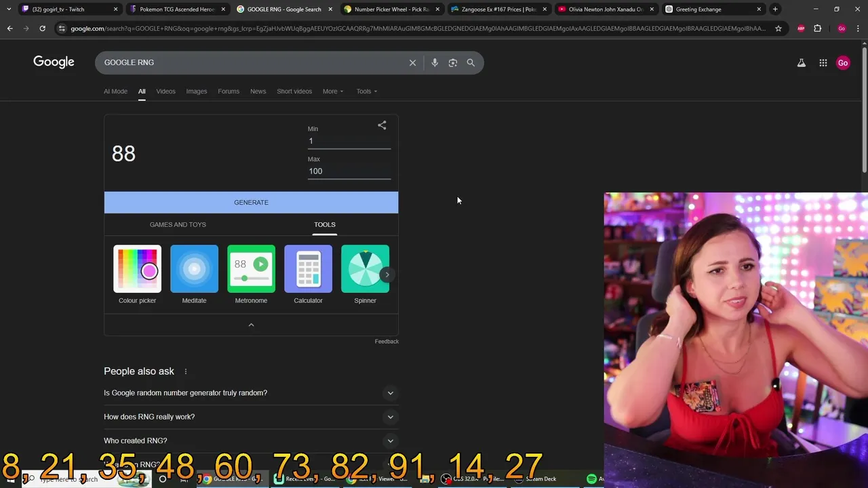Open Stream Deck from the taskbar
Screen dimensions: 868x488
click(536, 479)
